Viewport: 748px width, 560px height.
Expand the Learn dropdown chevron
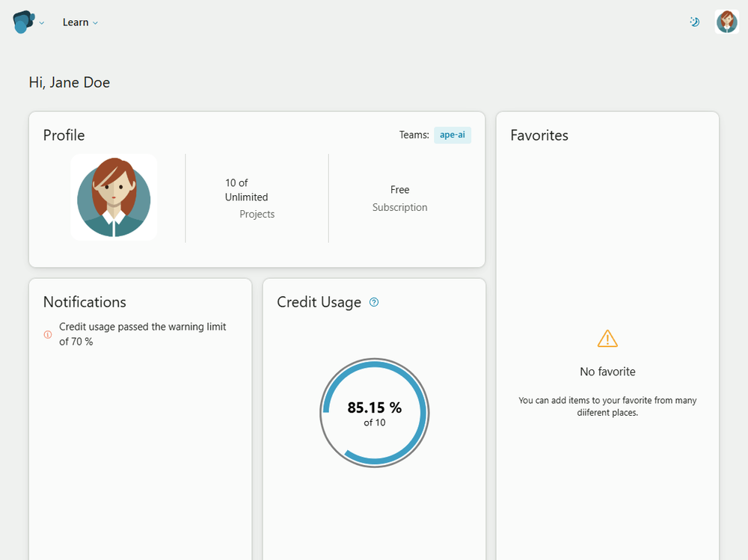[96, 23]
